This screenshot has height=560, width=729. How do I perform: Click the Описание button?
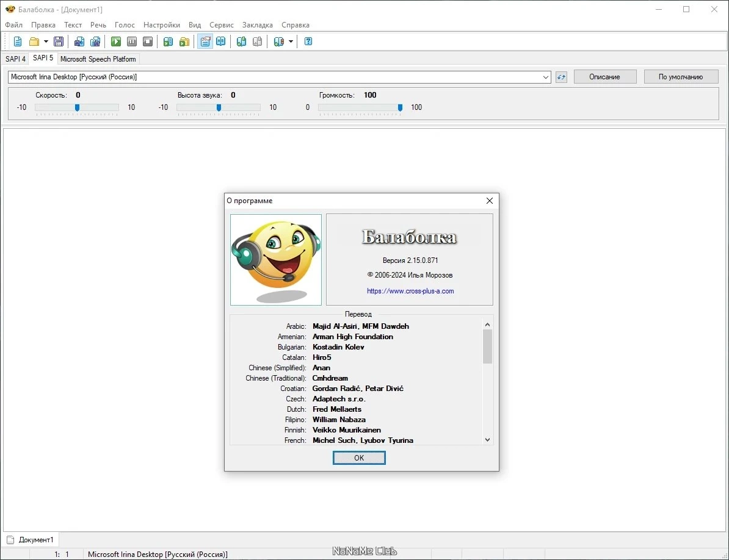point(605,77)
